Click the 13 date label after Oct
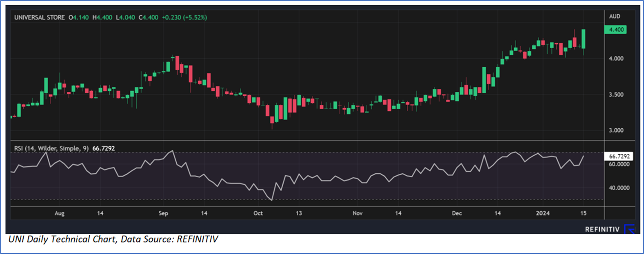Image resolution: width=644 pixels, height=254 pixels. [299, 213]
